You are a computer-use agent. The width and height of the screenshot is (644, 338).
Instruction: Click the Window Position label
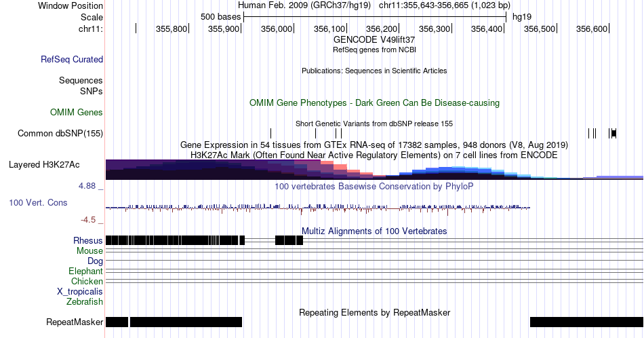coord(71,5)
